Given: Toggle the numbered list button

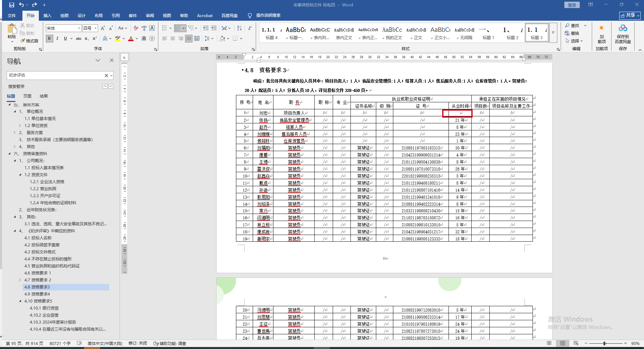Looking at the screenshot, I should (178, 28).
